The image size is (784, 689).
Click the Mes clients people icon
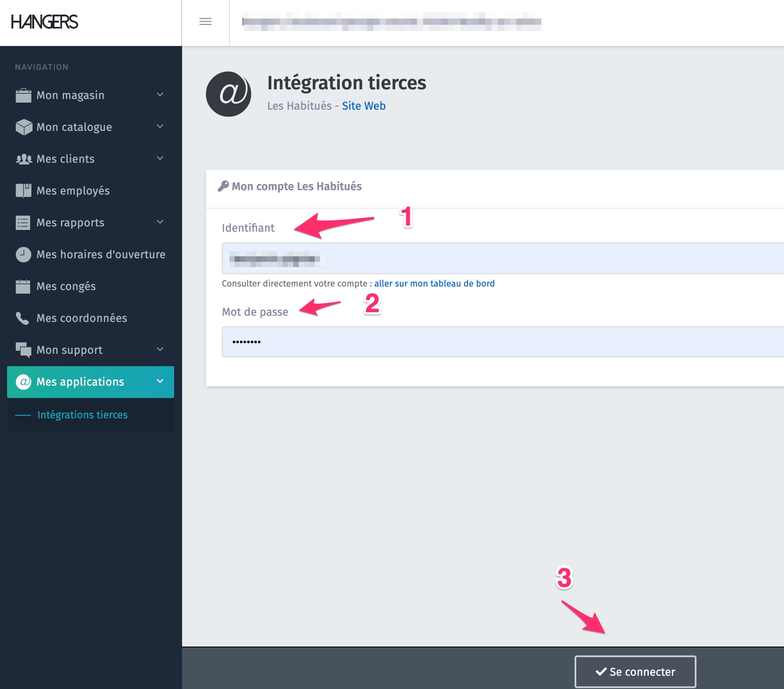pyautogui.click(x=23, y=159)
